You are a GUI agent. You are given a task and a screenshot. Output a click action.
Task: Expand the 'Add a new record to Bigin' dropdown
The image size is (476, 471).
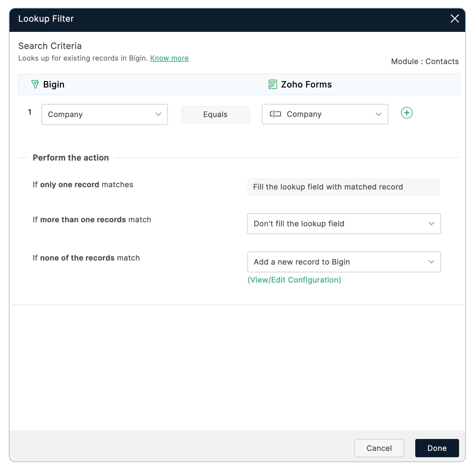344,262
